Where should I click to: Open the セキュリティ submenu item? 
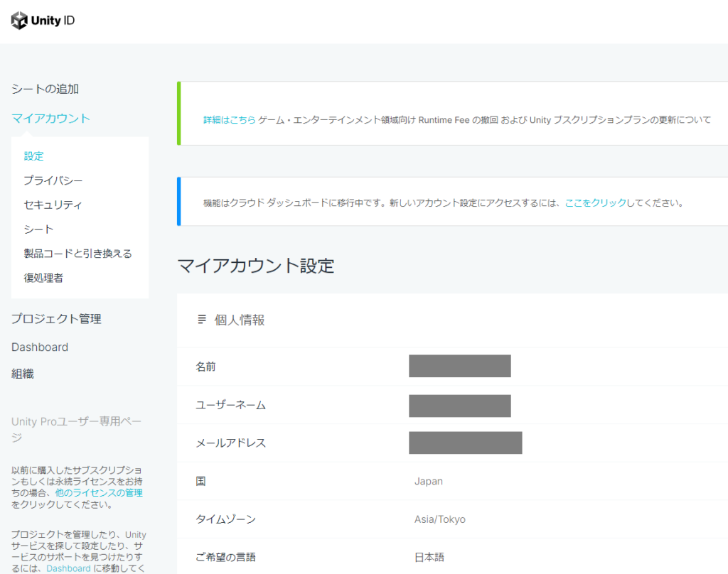(53, 205)
